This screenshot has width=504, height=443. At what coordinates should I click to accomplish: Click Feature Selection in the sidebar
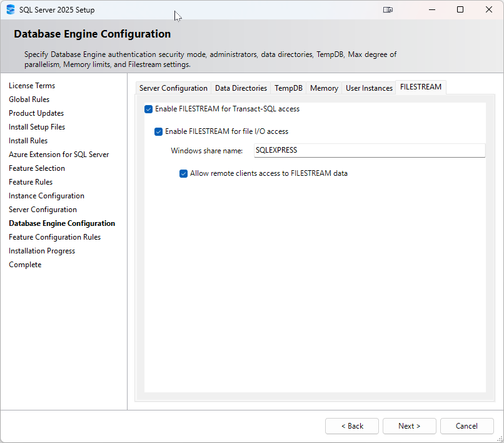(37, 168)
